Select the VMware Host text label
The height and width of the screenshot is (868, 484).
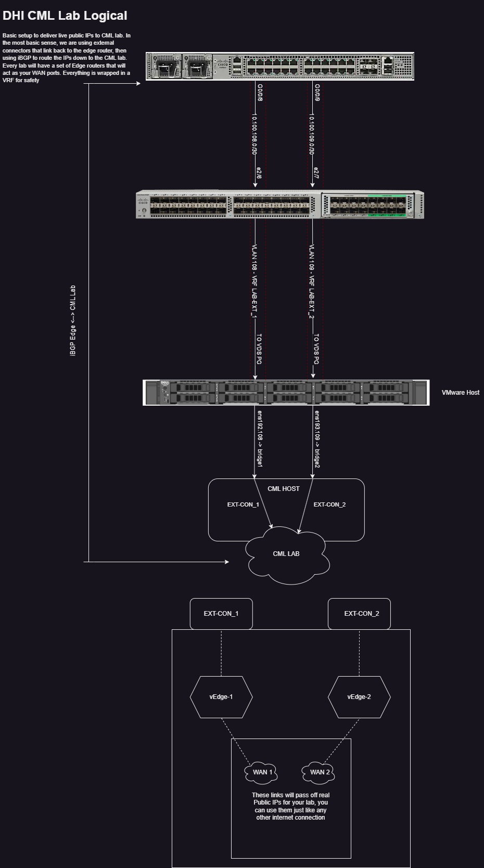pyautogui.click(x=461, y=393)
